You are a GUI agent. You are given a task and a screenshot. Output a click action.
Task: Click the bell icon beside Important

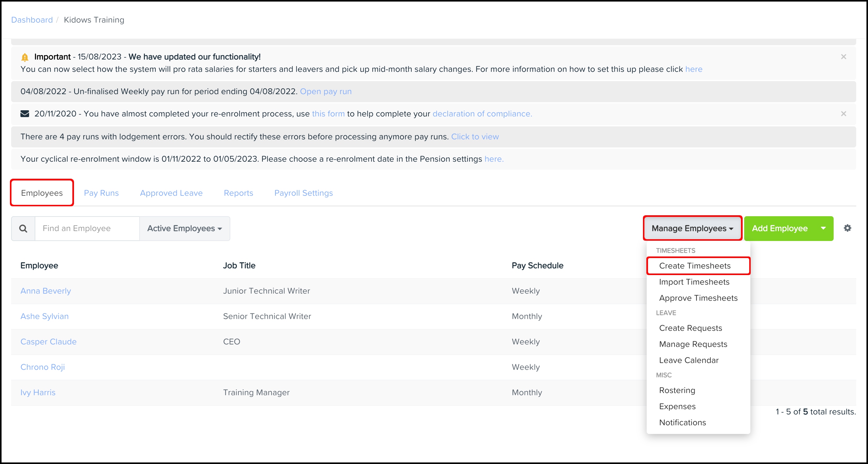24,57
